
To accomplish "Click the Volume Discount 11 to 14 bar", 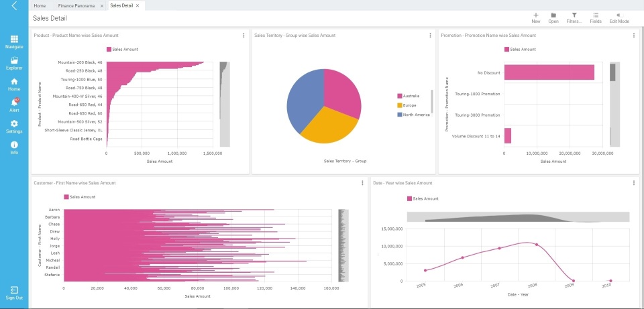I will 508,136.
